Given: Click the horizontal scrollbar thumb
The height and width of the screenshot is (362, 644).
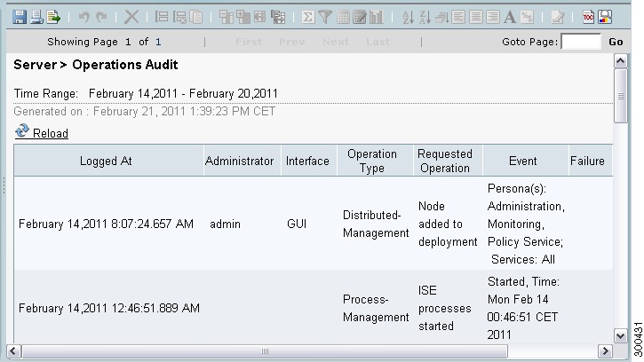Looking at the screenshot, I should click(x=265, y=351).
